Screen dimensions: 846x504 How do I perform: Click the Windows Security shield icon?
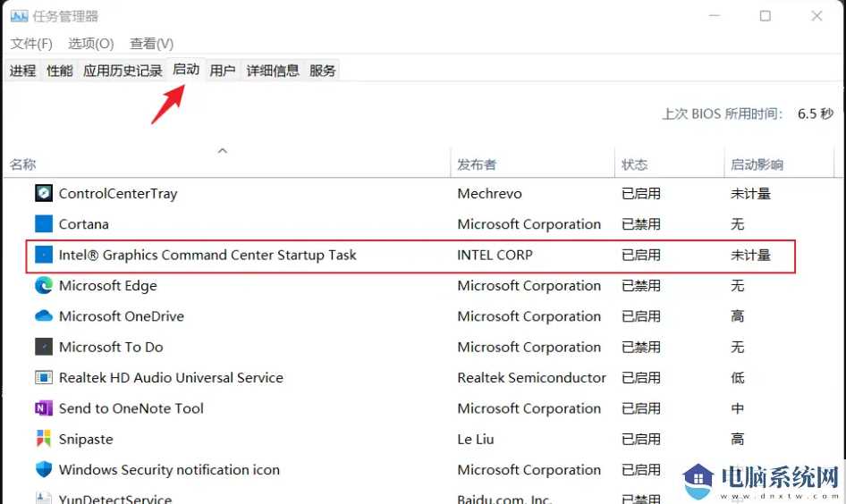44,469
